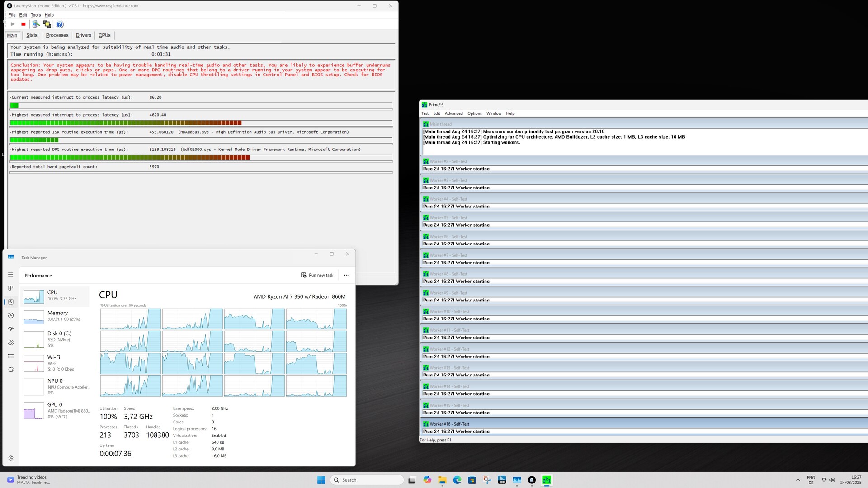Select the GPU 0 performance entry
This screenshot has width=868, height=488.
point(55,410)
